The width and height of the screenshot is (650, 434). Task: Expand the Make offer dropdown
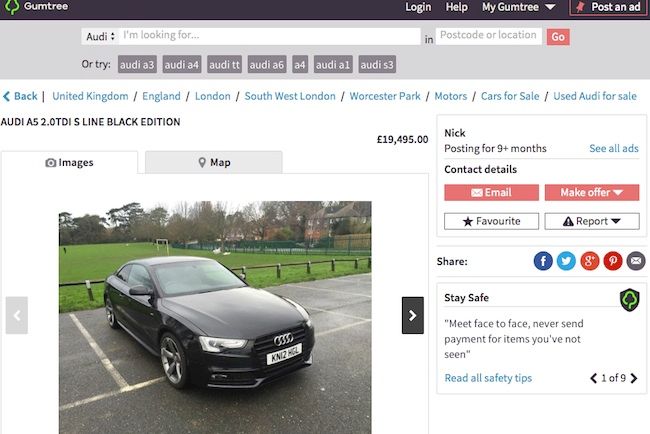(x=591, y=192)
